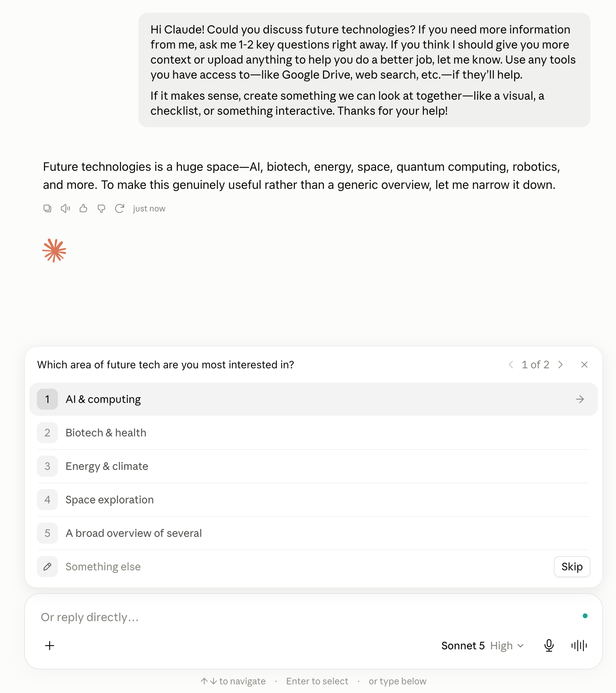Focus the Or reply directly text box
Image resolution: width=616 pixels, height=693 pixels.
pos(308,617)
